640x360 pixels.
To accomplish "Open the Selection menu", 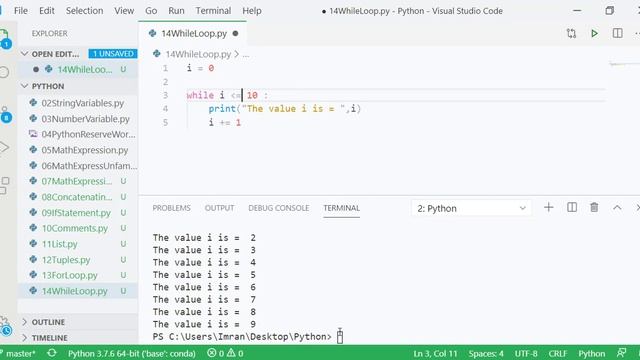I will 84,11.
